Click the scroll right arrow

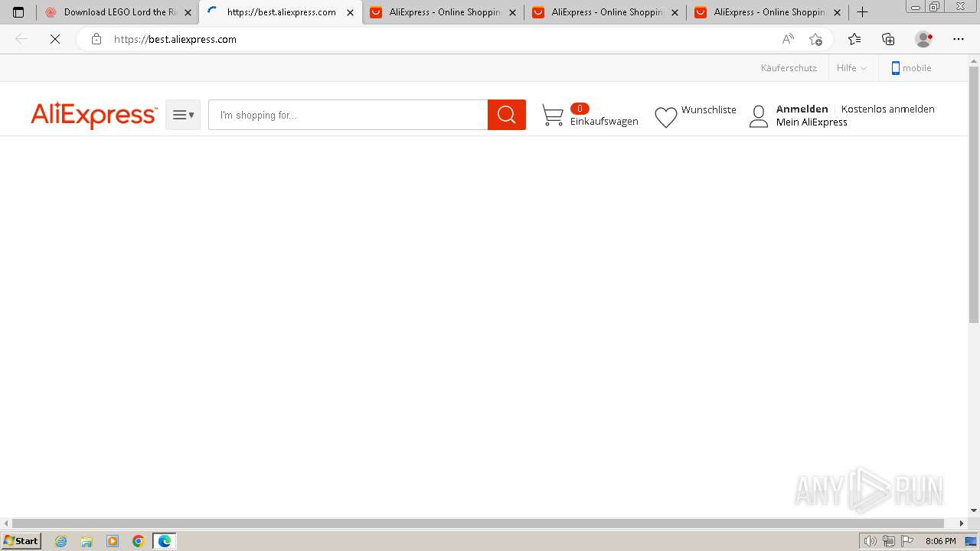(x=962, y=523)
